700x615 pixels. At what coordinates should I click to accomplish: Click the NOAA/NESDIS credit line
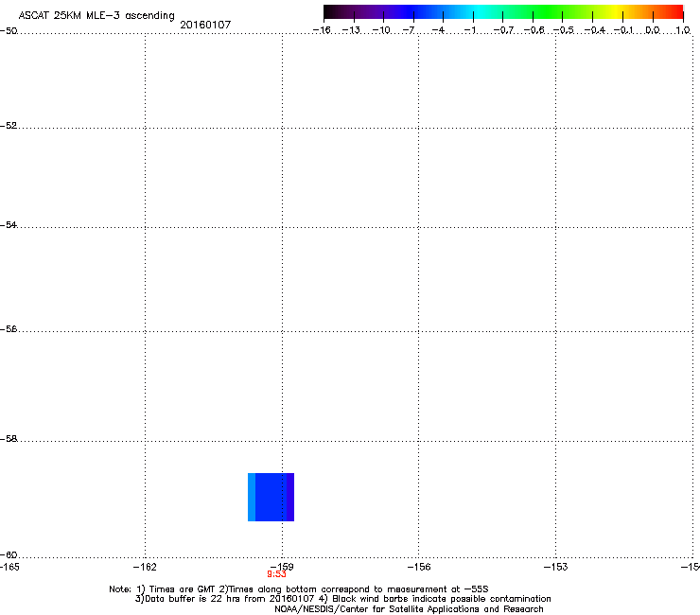click(409, 609)
